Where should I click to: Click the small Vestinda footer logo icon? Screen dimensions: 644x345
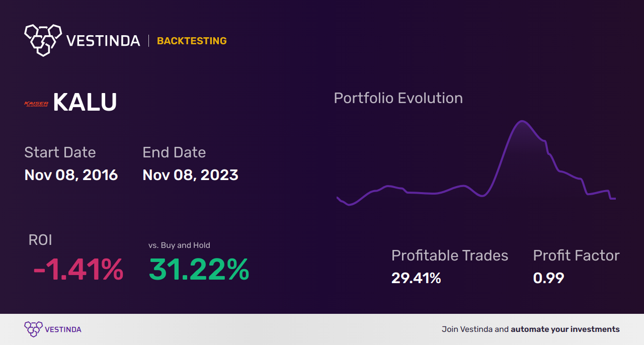pos(33,329)
